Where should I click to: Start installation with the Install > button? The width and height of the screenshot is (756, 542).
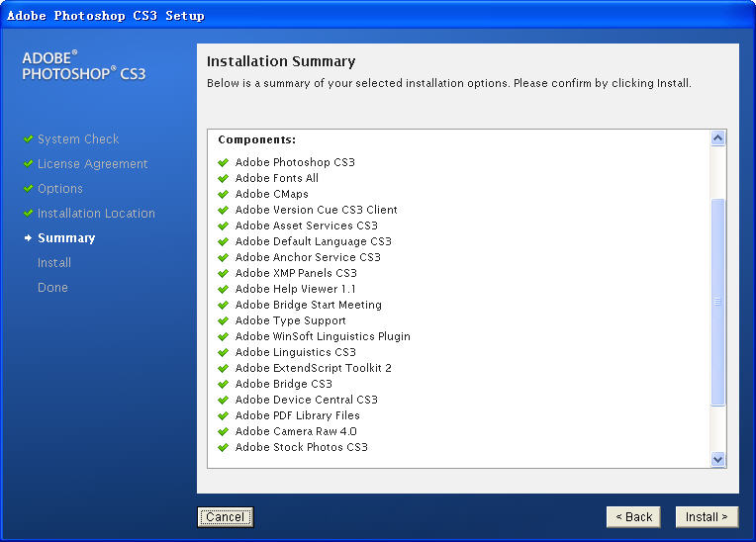707,517
